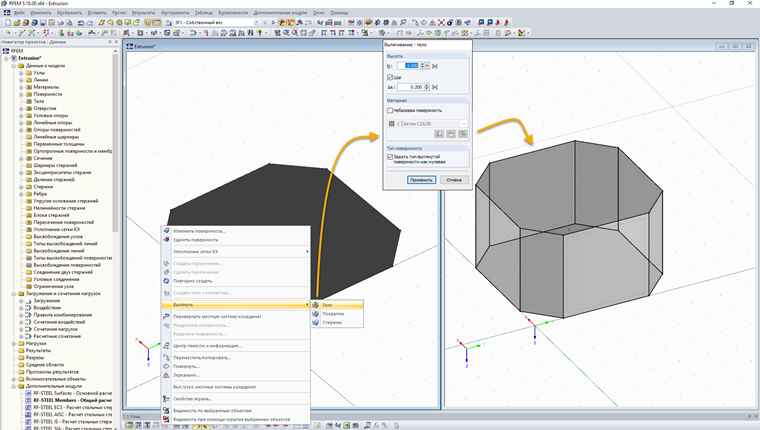The image size is (760, 430).
Task: Select the Сочетания нагрузок tree item
Action: coord(55,329)
